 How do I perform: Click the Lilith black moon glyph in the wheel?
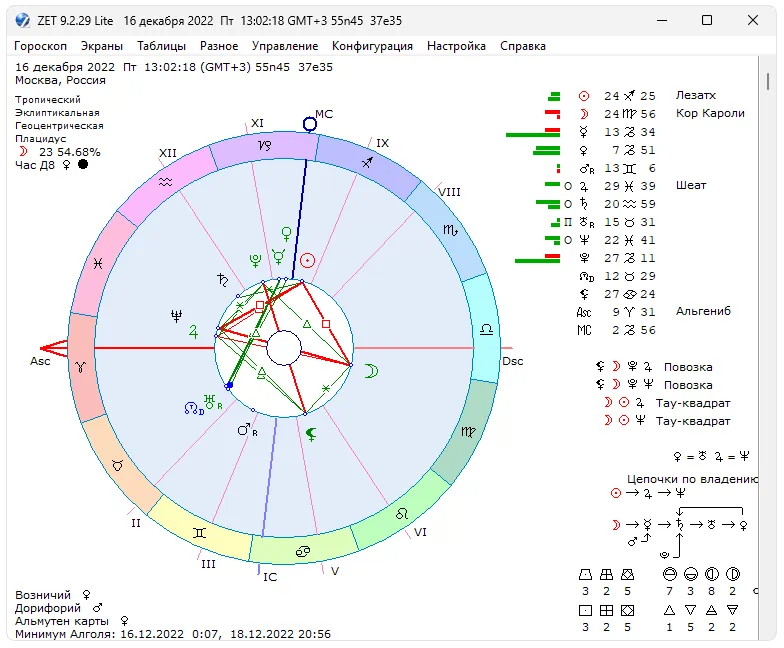point(311,434)
